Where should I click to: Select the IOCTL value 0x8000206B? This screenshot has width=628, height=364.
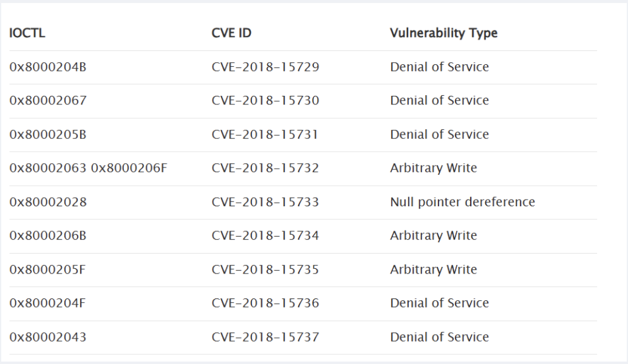pos(47,235)
